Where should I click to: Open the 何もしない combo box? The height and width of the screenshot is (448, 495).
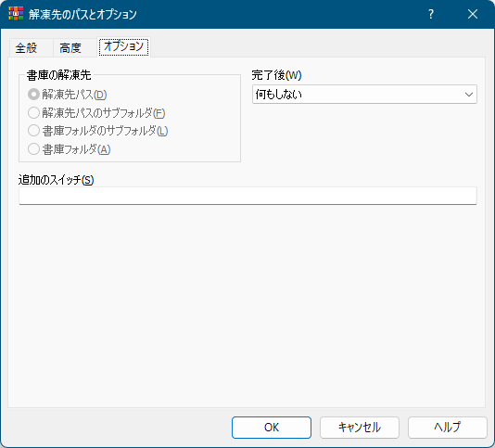pyautogui.click(x=364, y=95)
